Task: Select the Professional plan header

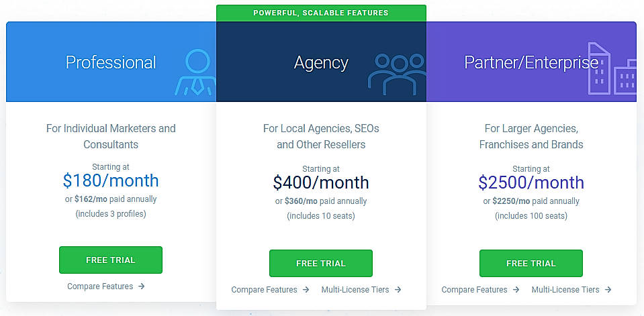Action: click(x=111, y=62)
